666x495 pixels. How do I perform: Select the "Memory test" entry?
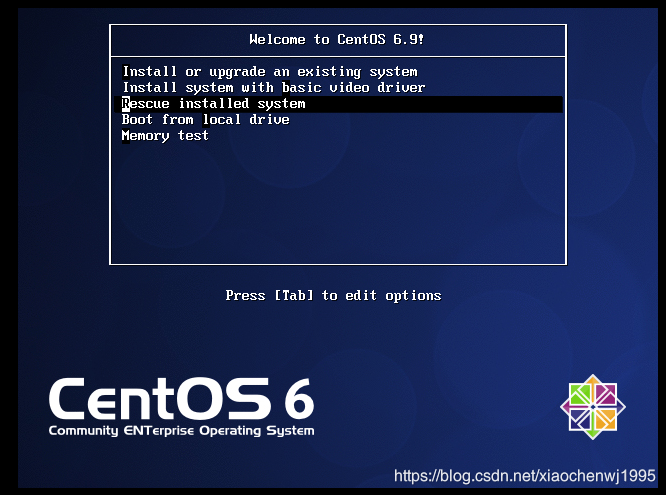click(x=165, y=136)
